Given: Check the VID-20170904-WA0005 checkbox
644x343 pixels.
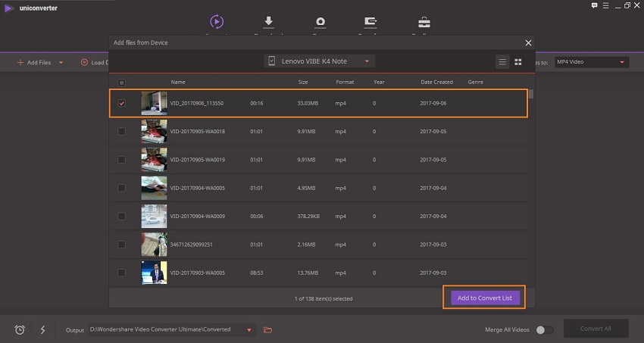Looking at the screenshot, I should [121, 188].
